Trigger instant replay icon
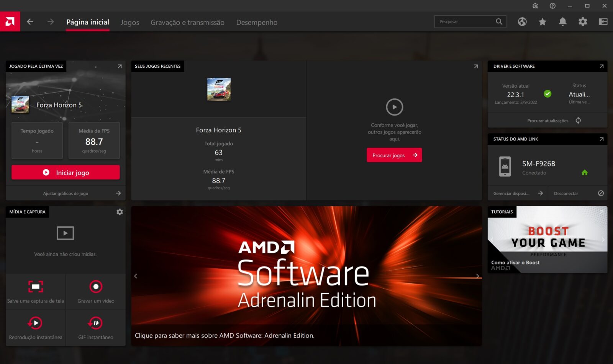The height and width of the screenshot is (364, 613). pos(36,323)
